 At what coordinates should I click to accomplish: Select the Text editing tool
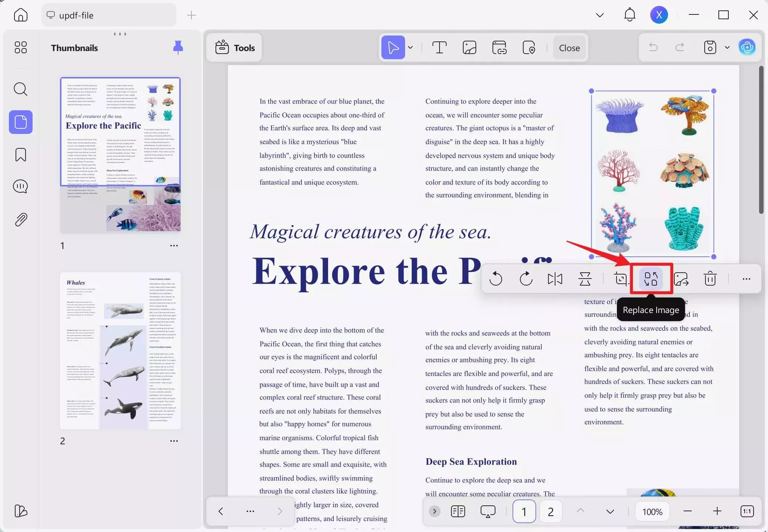coord(439,47)
